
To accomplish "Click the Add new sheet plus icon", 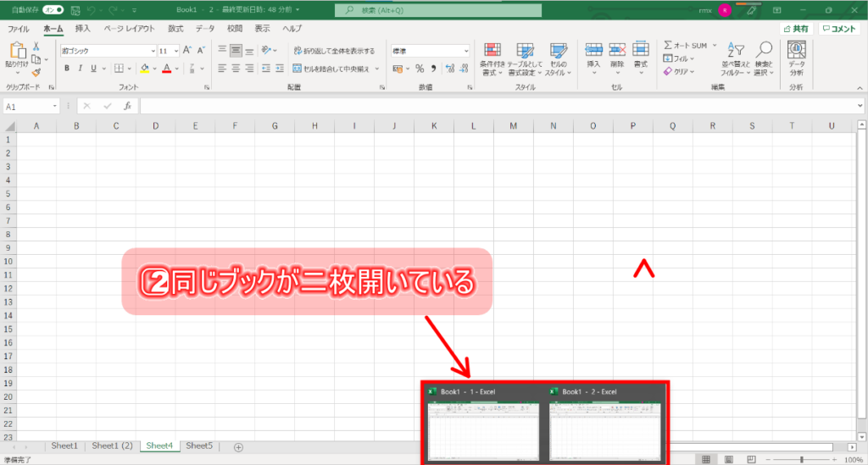I will click(x=238, y=446).
